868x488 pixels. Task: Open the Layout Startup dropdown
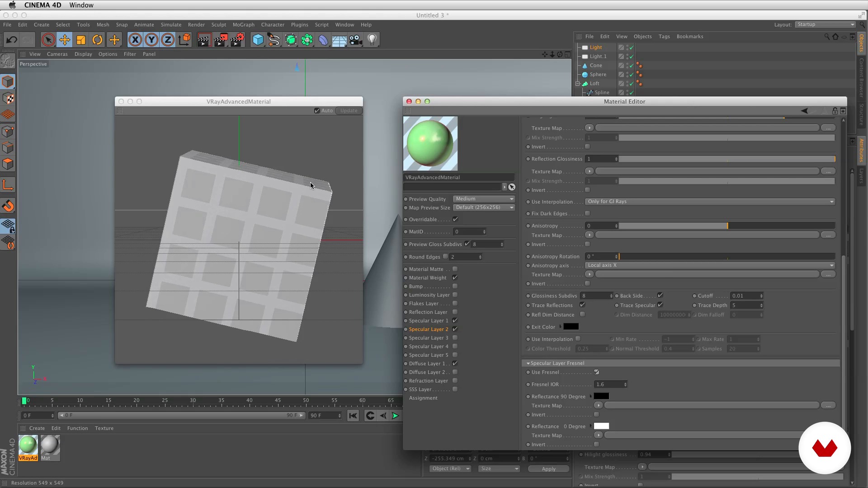[826, 24]
